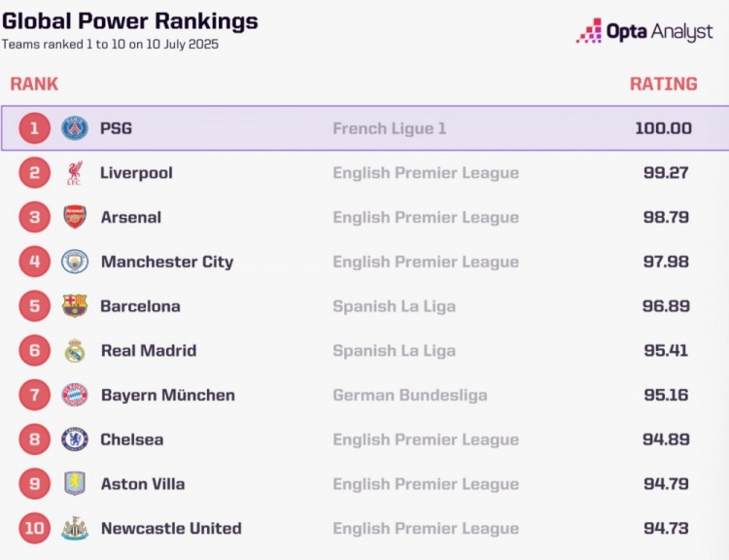Open the Liverpool team name link
Viewport: 729px width, 560px height.
136,173
